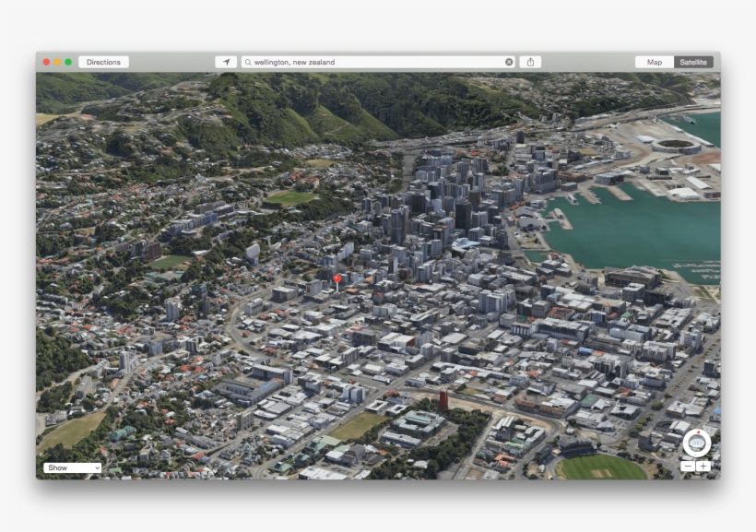Click the red north arrow on the compass
This screenshot has height=532, width=756.
pyautogui.click(x=698, y=432)
